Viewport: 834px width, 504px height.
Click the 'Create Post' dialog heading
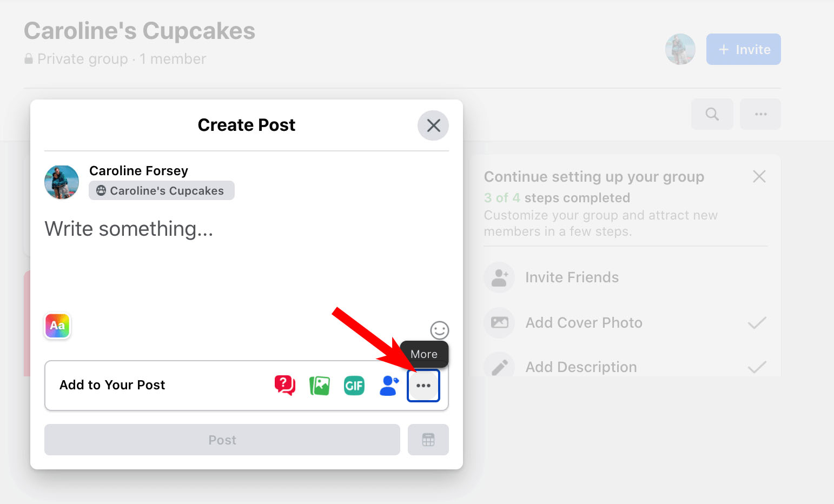coord(247,125)
